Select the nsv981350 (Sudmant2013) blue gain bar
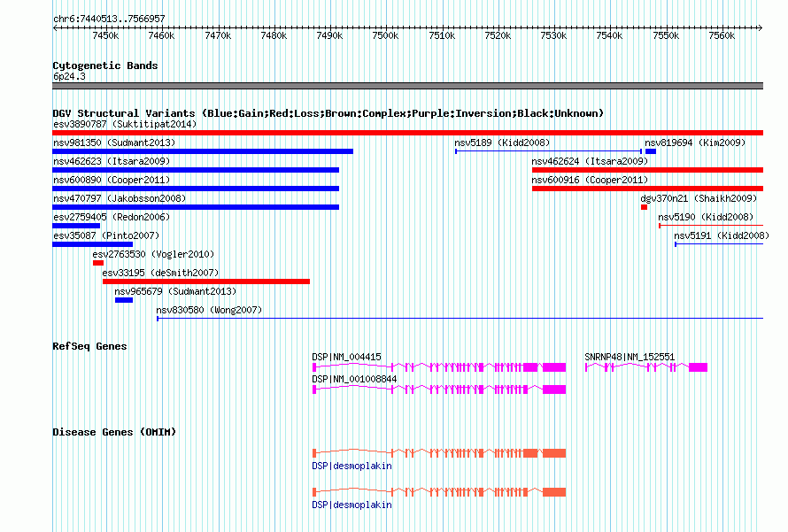The height and width of the screenshot is (532, 788). coord(203,151)
